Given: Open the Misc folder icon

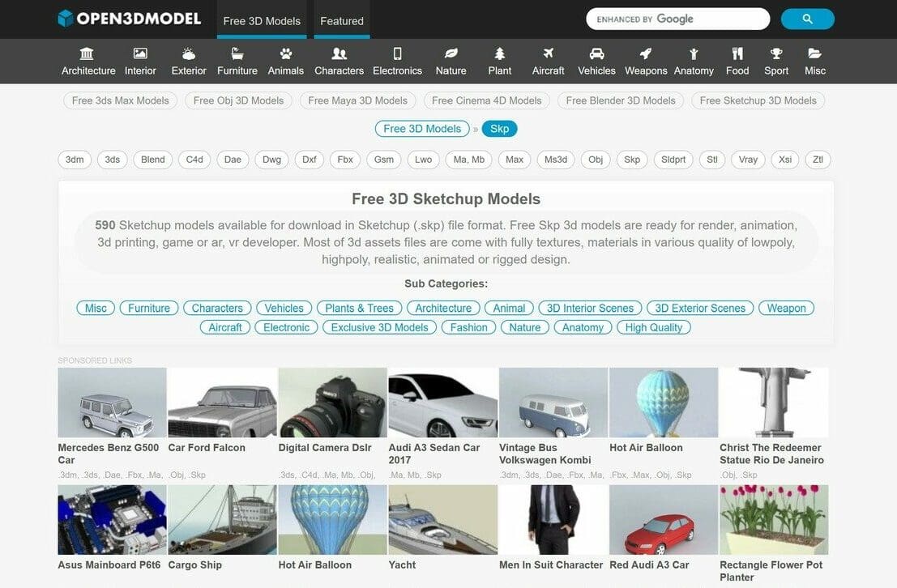Looking at the screenshot, I should click(814, 53).
